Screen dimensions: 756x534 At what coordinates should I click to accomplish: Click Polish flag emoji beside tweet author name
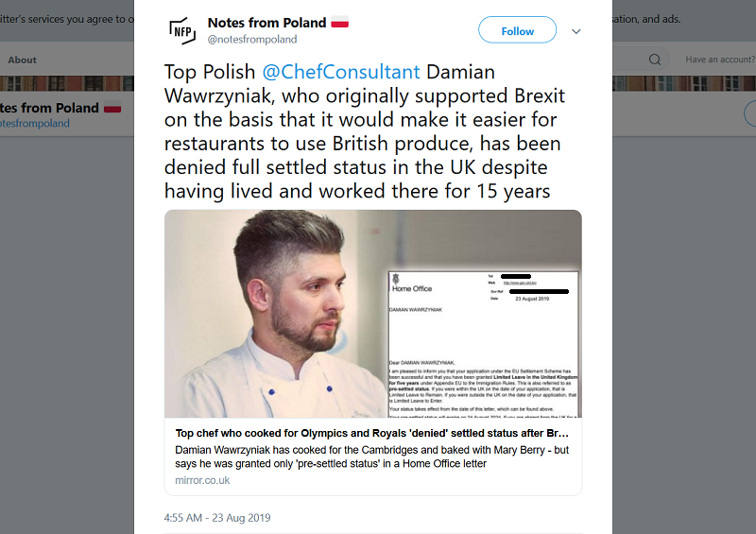pyautogui.click(x=340, y=23)
